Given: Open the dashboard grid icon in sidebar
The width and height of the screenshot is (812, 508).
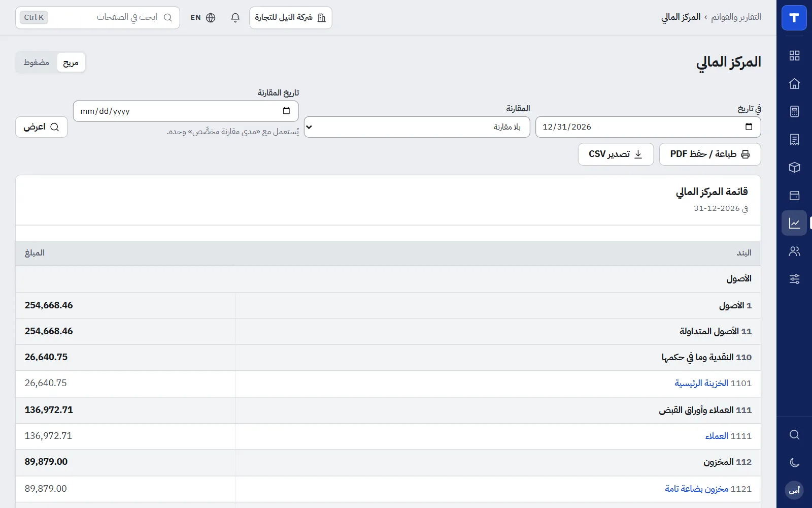Looking at the screenshot, I should pos(794,56).
